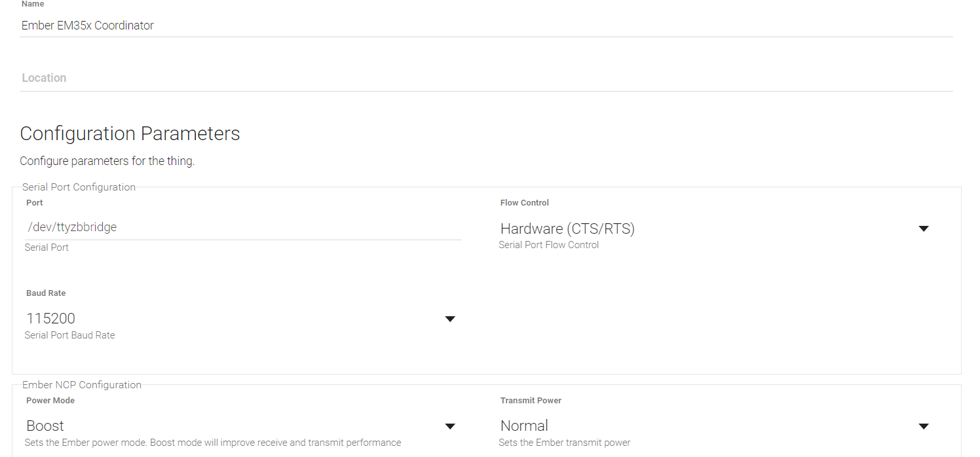
Task: Focus the Name field containing Ember EM35x Coordinator
Action: [88, 26]
